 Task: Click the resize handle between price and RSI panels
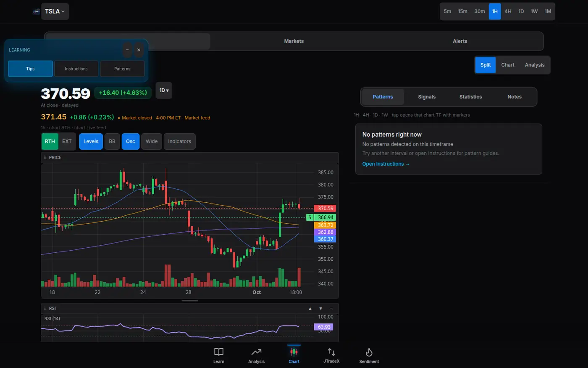(x=190, y=301)
